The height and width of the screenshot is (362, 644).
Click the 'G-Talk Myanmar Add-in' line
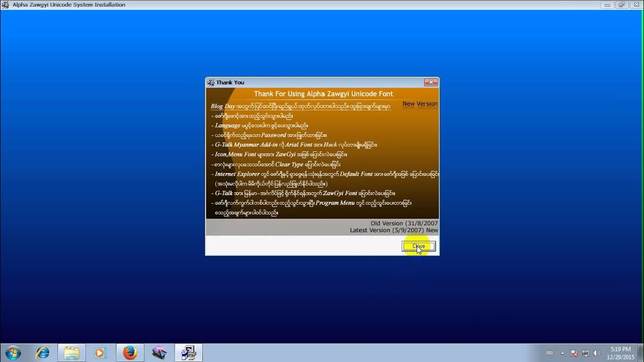pos(294,145)
